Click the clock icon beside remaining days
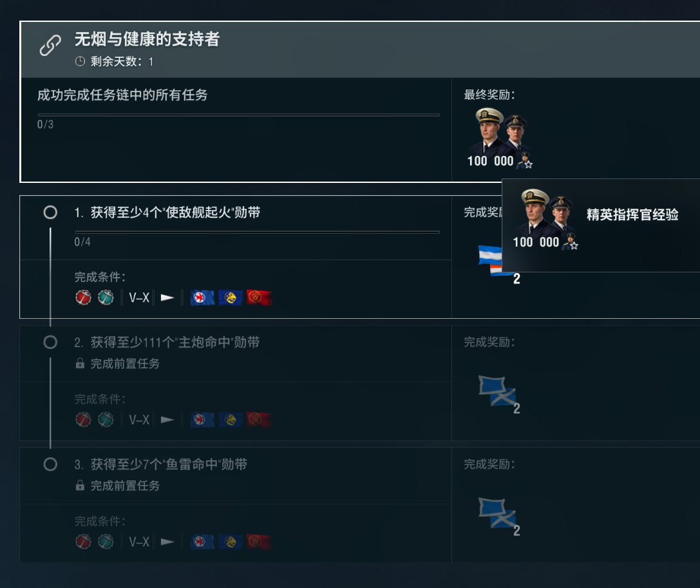700x588 pixels. tap(80, 62)
